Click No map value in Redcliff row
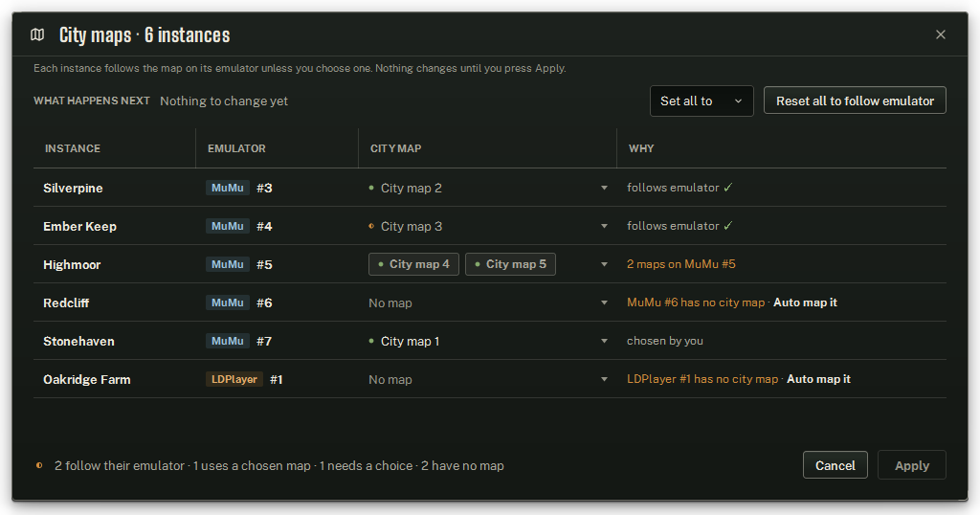 pos(390,303)
